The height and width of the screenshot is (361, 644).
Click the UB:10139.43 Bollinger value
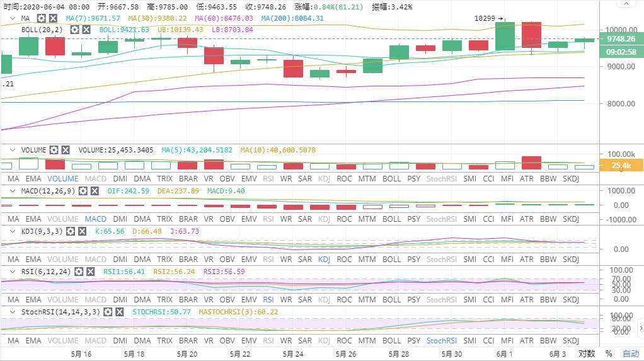pyautogui.click(x=180, y=30)
